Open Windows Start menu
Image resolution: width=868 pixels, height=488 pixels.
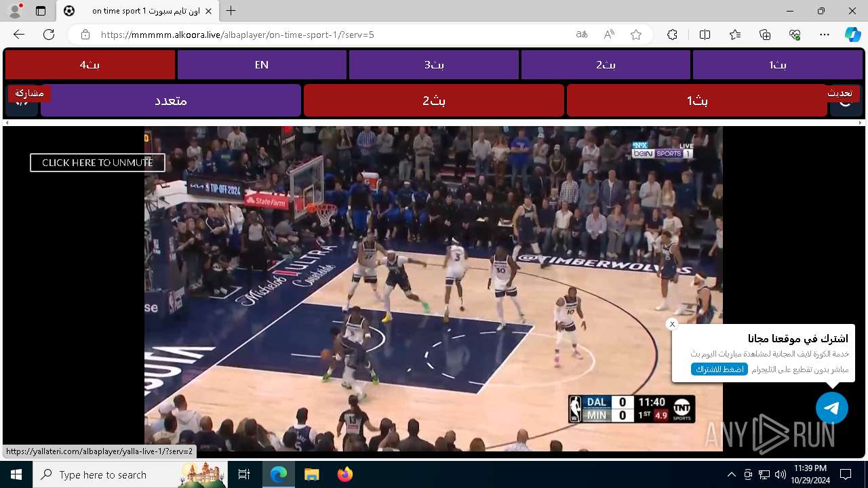click(16, 474)
